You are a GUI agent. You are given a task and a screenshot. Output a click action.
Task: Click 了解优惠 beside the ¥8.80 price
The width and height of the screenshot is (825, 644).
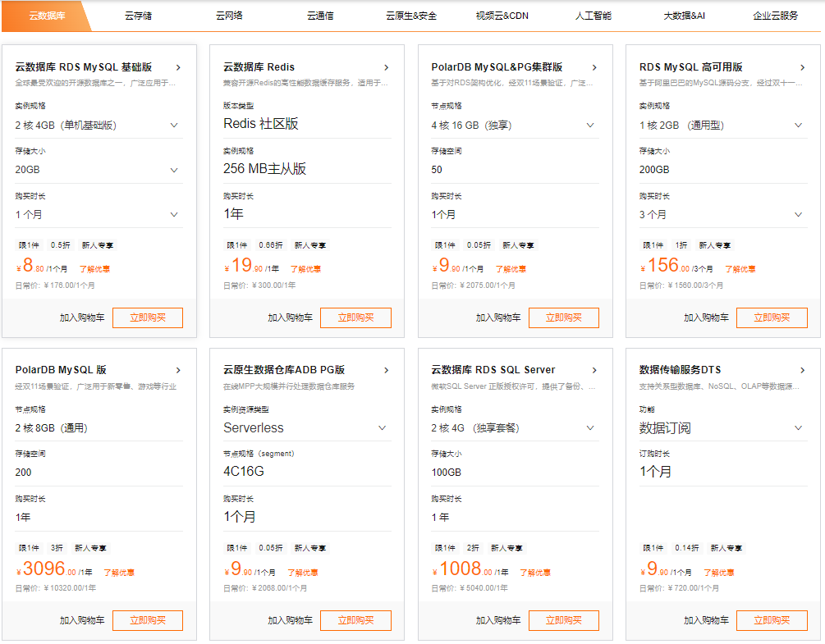coord(94,269)
